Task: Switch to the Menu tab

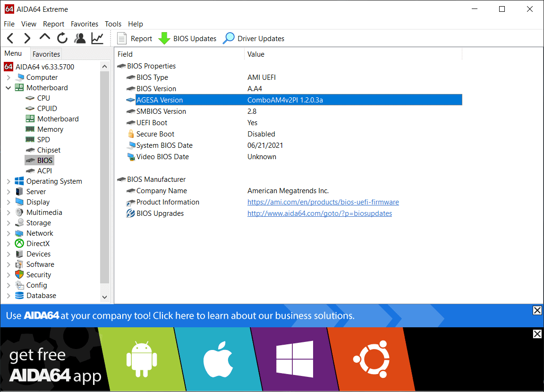Action: coord(13,53)
